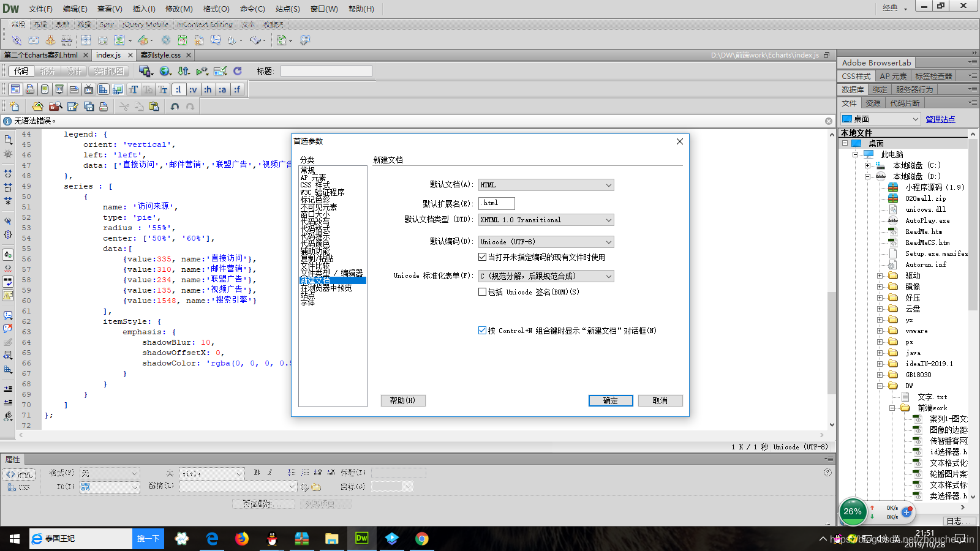The height and width of the screenshot is (551, 980).
Task: Open the 文件(F) menu
Action: [40, 9]
